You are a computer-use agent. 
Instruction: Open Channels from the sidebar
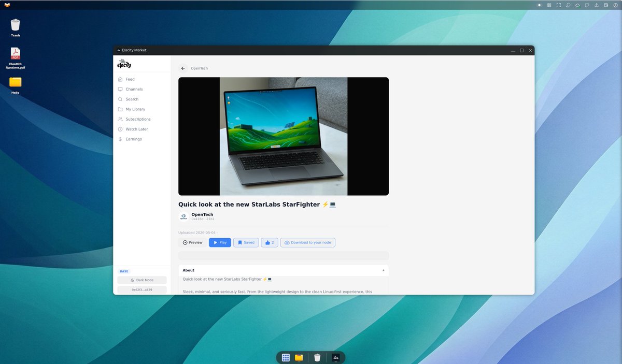click(x=142, y=89)
